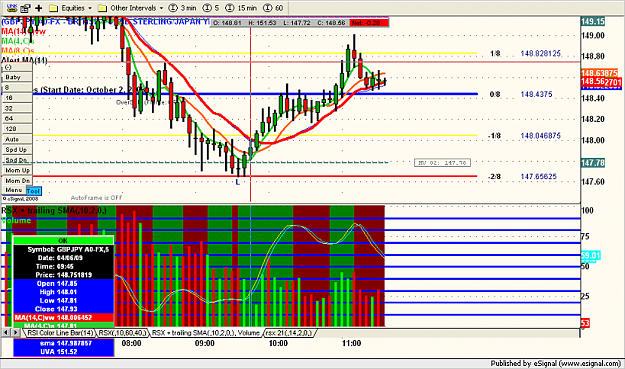Screen dimensions: 625x369
Task: Switch to the 60 interval
Action: tap(273, 8)
